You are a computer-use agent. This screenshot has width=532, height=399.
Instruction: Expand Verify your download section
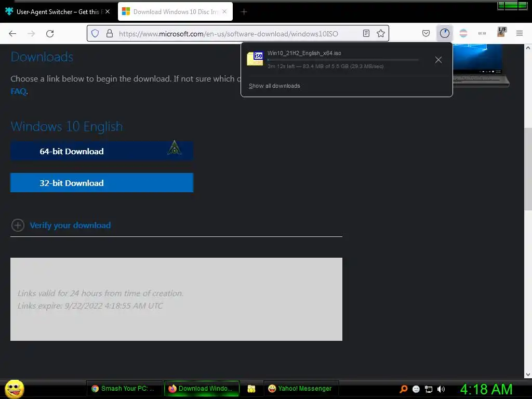18,225
